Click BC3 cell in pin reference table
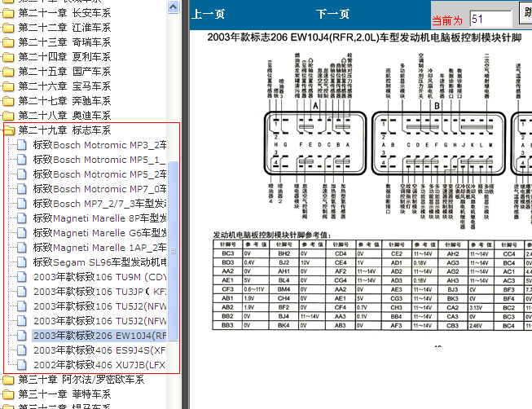Screen dimensions: 532x409 [227, 253]
